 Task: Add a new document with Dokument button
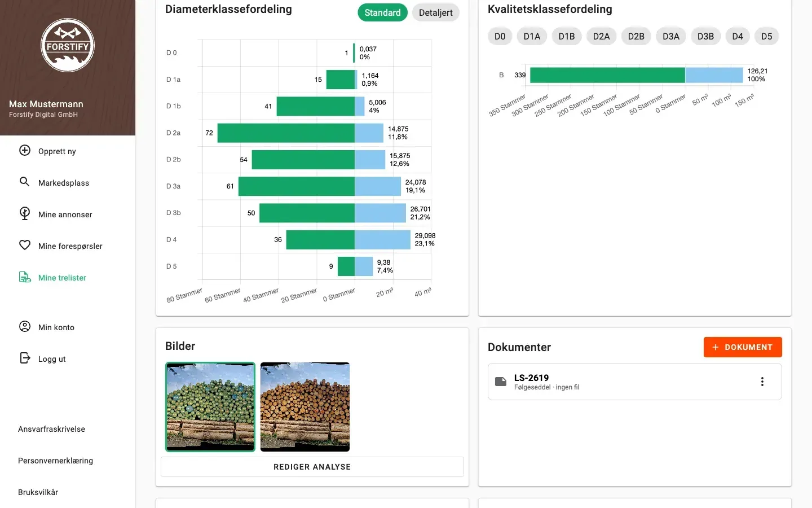(743, 347)
